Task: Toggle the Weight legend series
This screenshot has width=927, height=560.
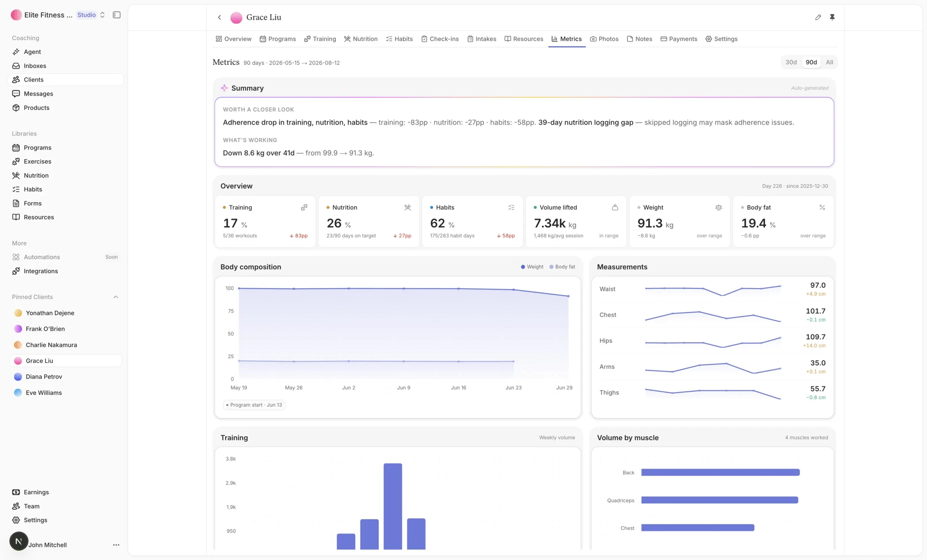Action: [x=532, y=267]
